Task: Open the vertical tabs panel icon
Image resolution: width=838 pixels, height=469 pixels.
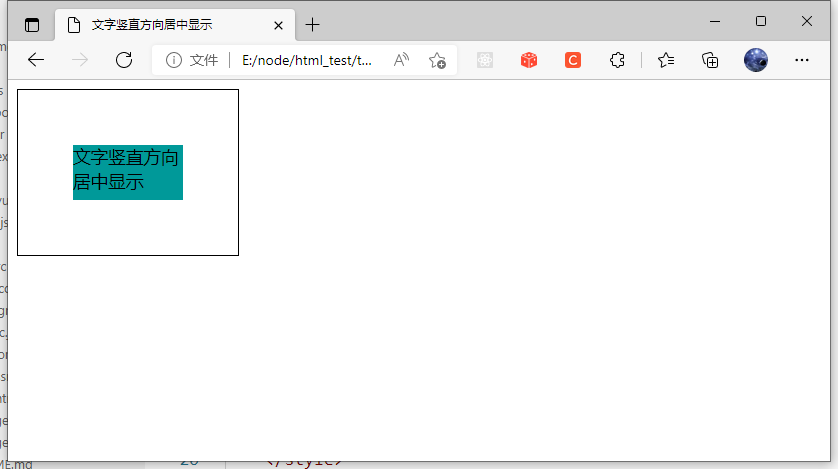Action: coord(32,25)
